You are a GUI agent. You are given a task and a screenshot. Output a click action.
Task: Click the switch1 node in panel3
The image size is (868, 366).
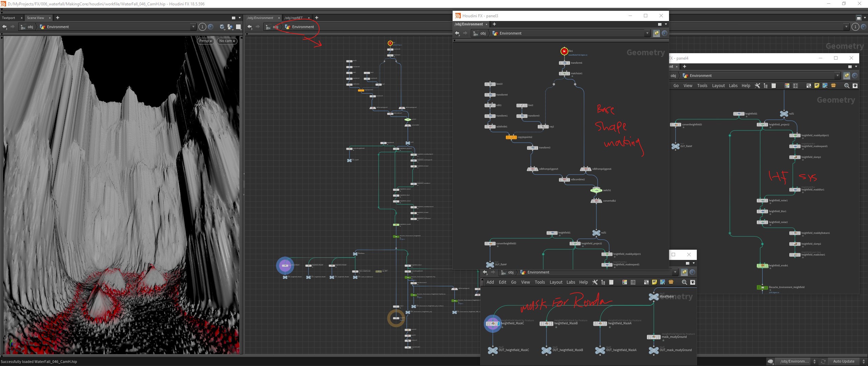(596, 190)
